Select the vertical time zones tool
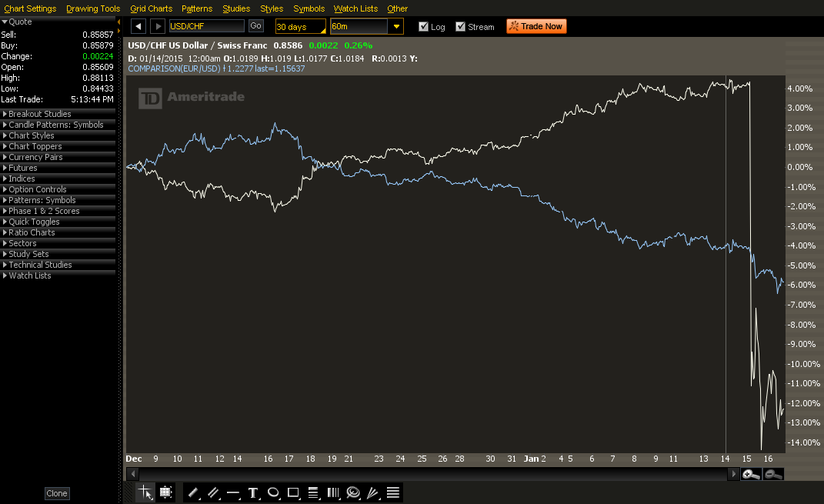This screenshot has width=824, height=504. (333, 492)
